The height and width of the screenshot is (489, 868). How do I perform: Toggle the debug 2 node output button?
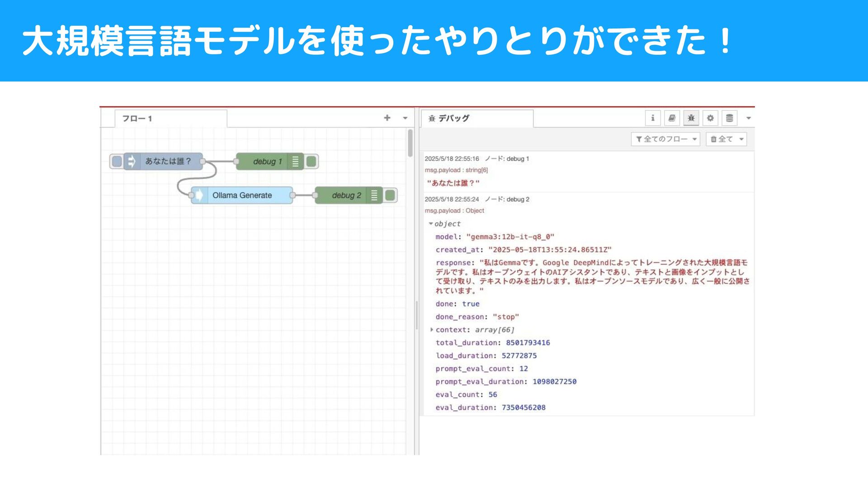(x=391, y=195)
